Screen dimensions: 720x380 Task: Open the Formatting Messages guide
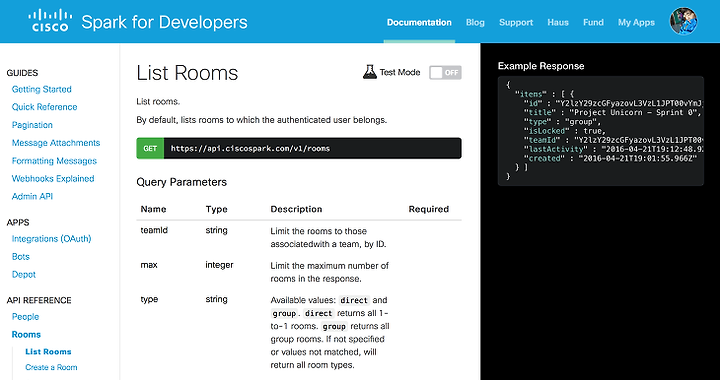pos(54,161)
